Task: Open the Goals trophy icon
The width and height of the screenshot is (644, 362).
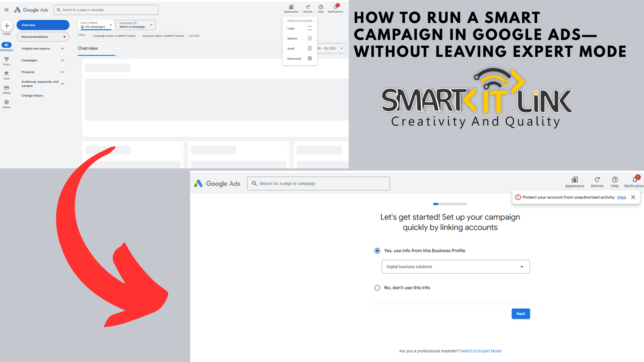Action: tap(6, 59)
